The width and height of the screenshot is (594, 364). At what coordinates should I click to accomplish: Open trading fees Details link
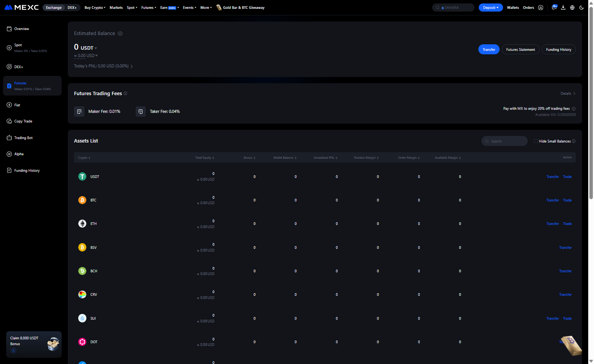pyautogui.click(x=568, y=94)
